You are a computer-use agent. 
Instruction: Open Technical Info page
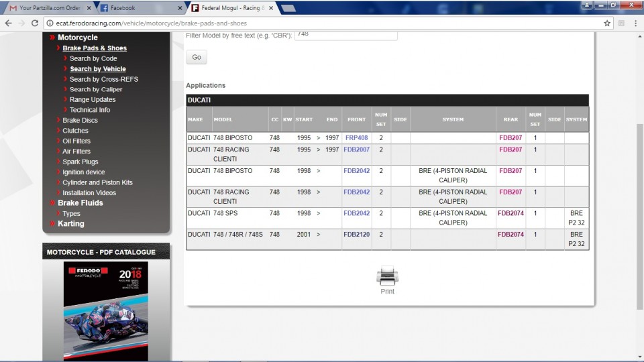(x=89, y=109)
